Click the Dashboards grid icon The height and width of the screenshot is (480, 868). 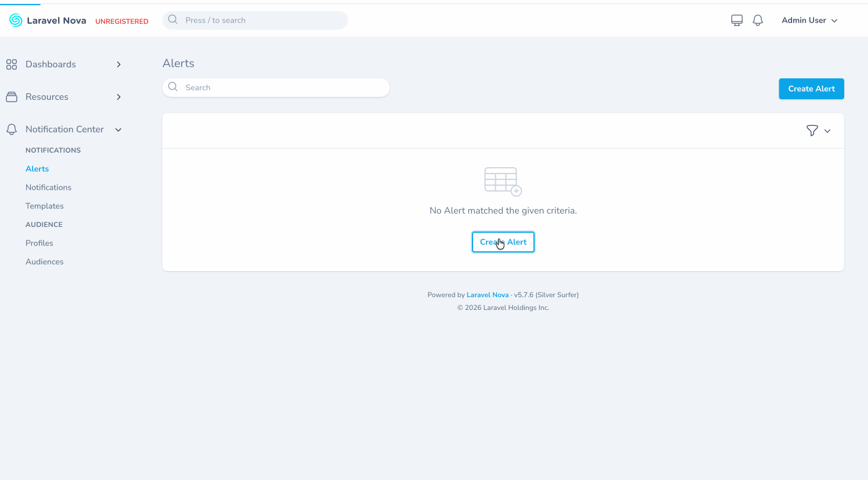[12, 64]
